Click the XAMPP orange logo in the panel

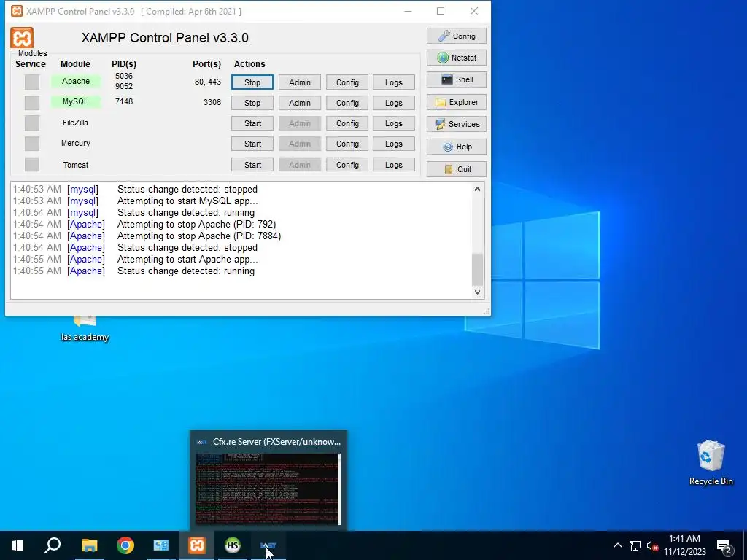click(22, 38)
